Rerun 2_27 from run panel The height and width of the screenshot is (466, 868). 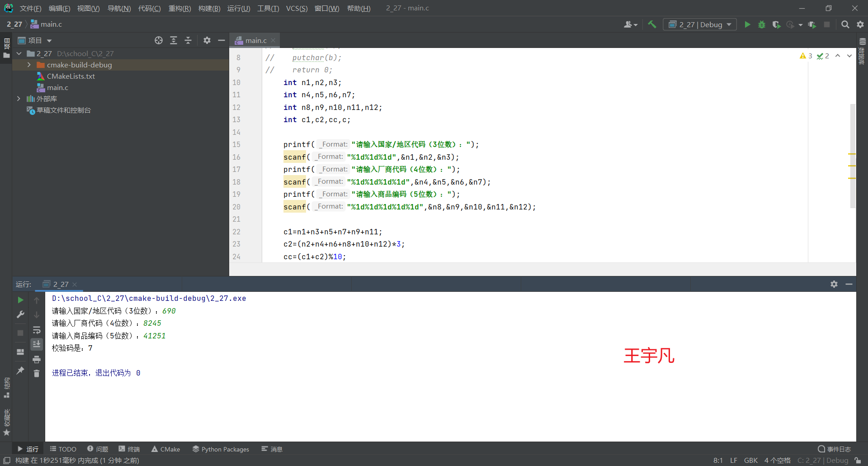coord(20,300)
